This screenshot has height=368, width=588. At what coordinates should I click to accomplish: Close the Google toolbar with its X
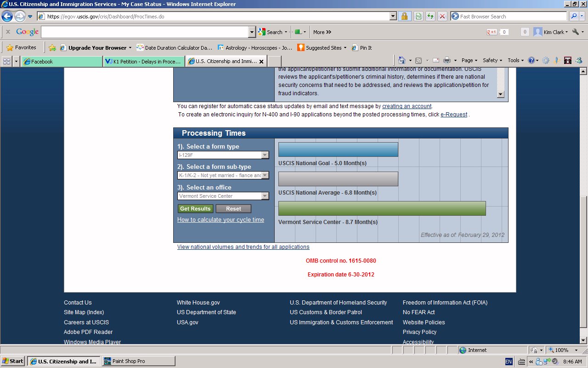(x=8, y=32)
